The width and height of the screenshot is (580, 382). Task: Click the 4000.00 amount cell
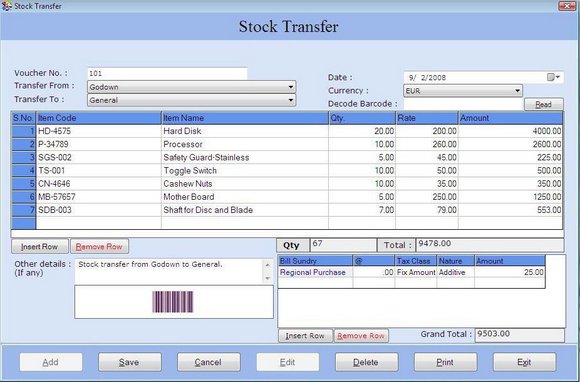pyautogui.click(x=510, y=131)
